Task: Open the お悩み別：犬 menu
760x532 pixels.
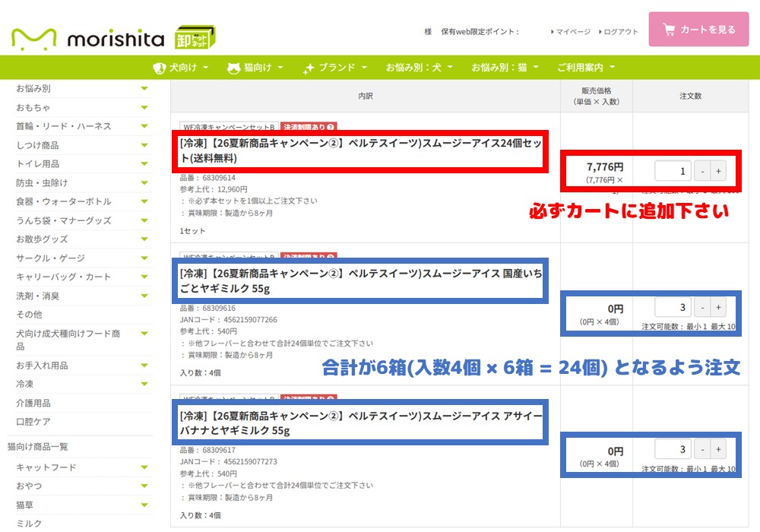Action: [x=419, y=68]
